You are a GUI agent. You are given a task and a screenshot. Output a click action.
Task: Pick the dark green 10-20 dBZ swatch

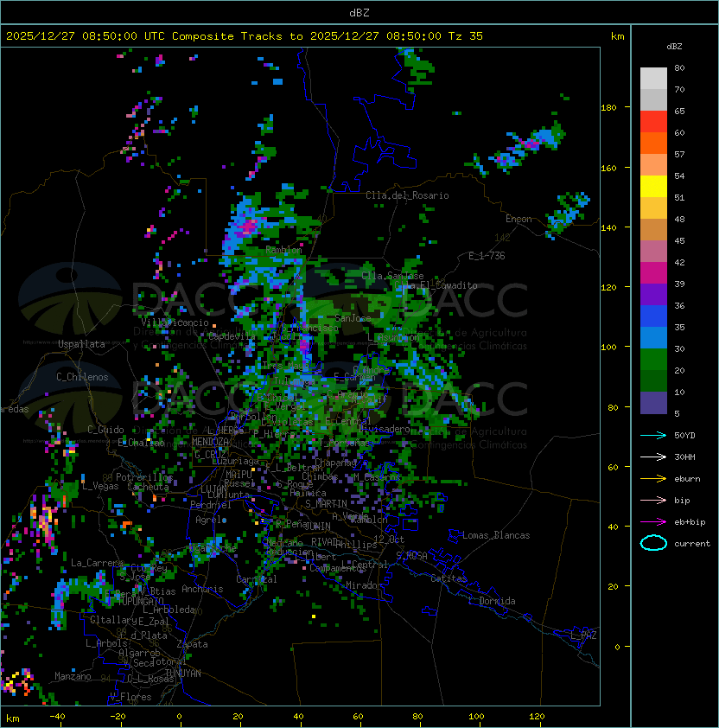click(x=653, y=380)
